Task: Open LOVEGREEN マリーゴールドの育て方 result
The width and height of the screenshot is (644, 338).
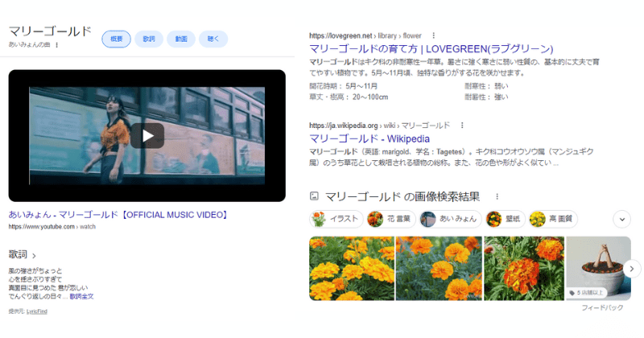Action: tap(431, 48)
